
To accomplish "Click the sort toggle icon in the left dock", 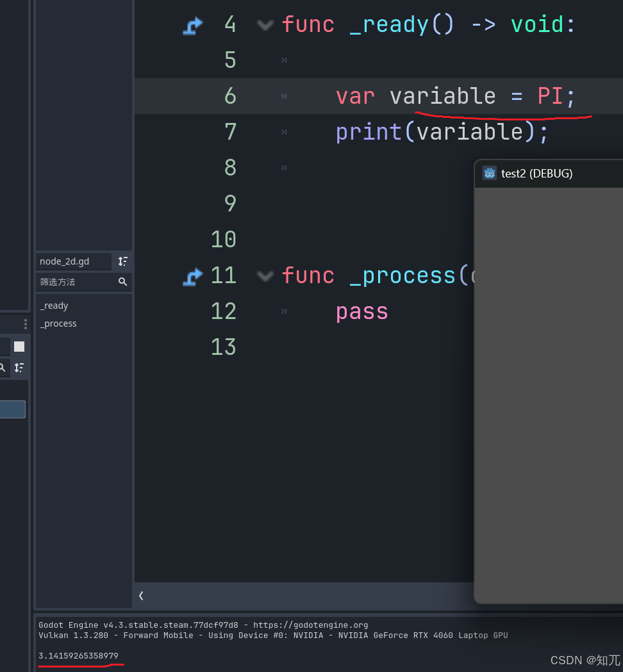I will click(x=19, y=368).
